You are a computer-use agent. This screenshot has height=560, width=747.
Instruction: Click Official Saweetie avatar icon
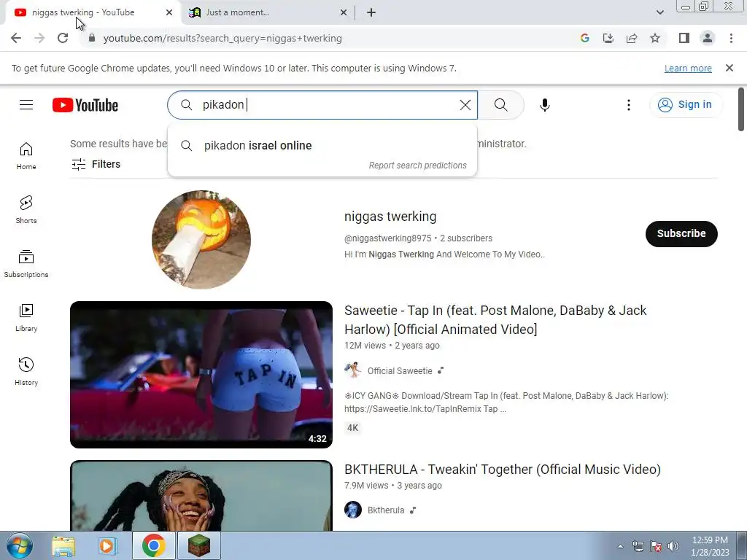click(x=353, y=370)
